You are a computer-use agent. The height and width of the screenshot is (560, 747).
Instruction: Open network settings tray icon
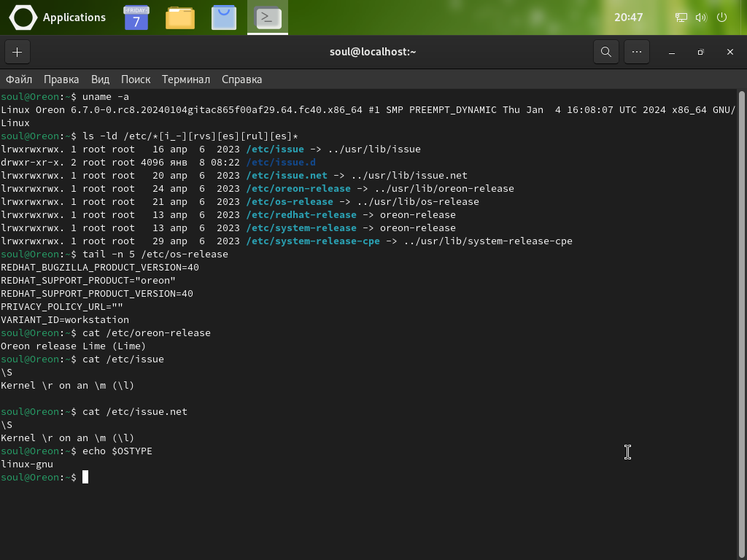[681, 17]
